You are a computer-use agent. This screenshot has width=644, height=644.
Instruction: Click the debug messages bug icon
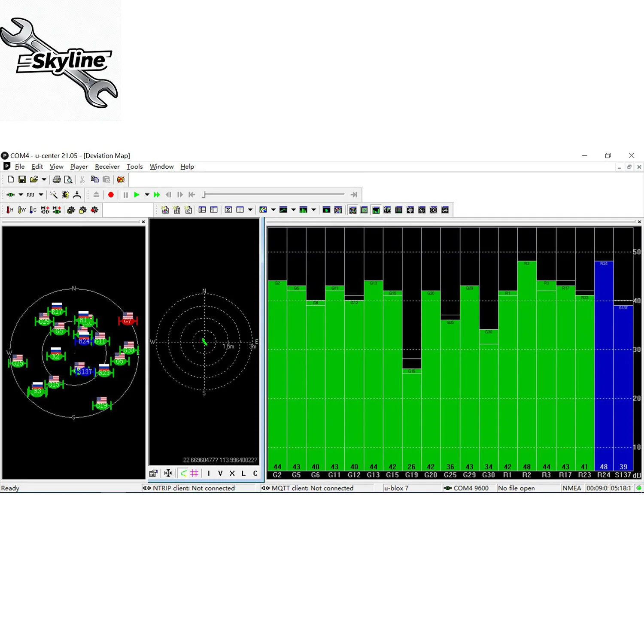[65, 194]
